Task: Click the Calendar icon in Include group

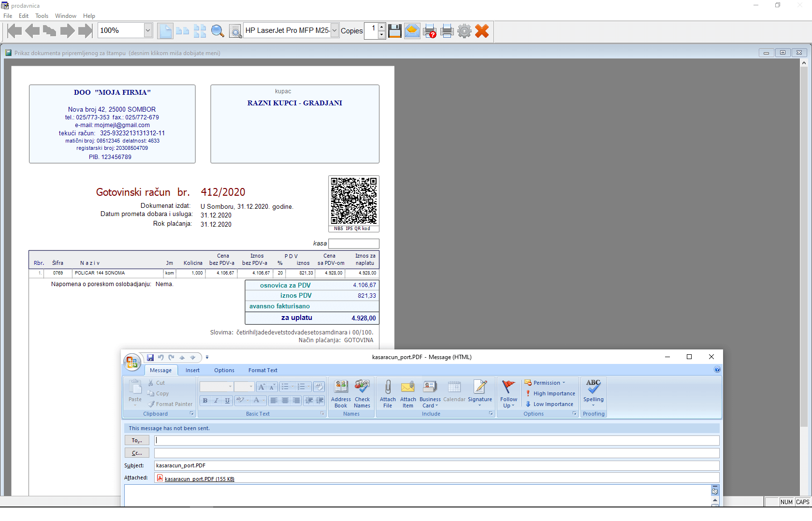Action: point(454,391)
